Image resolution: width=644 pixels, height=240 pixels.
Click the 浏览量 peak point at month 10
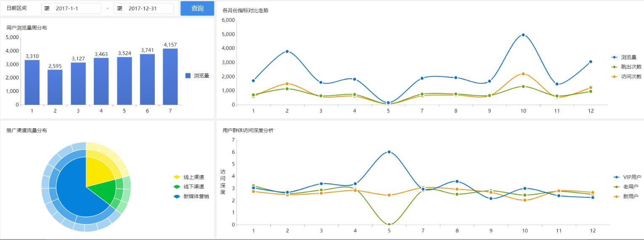tap(523, 35)
